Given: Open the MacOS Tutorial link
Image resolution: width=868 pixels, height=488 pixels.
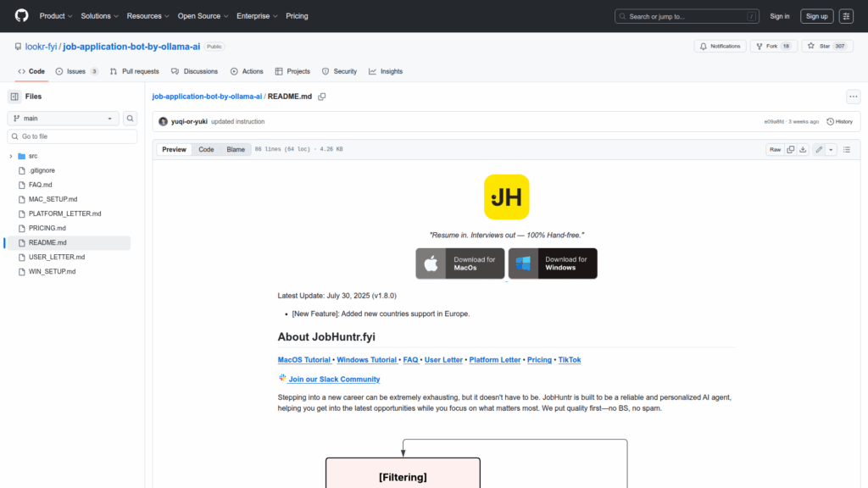Looking at the screenshot, I should point(304,359).
